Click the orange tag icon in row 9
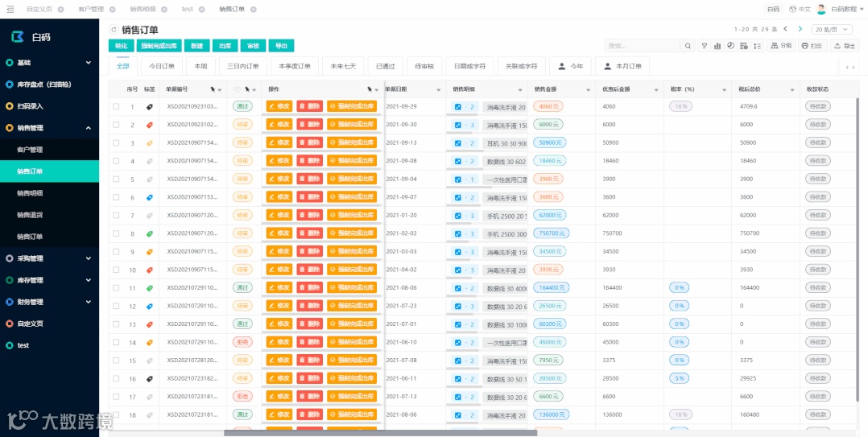Screen dimensions: 868x437 tap(149, 252)
